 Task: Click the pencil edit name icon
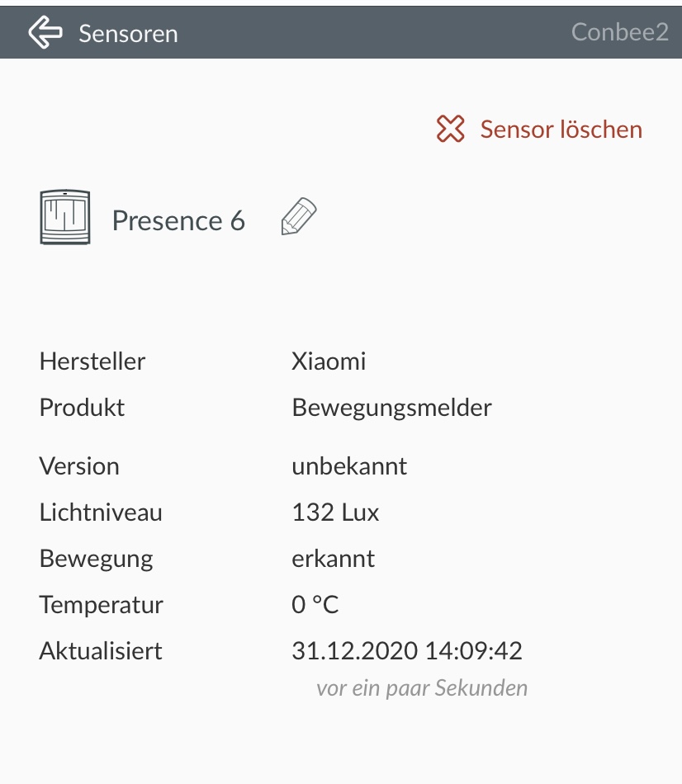pyautogui.click(x=299, y=217)
